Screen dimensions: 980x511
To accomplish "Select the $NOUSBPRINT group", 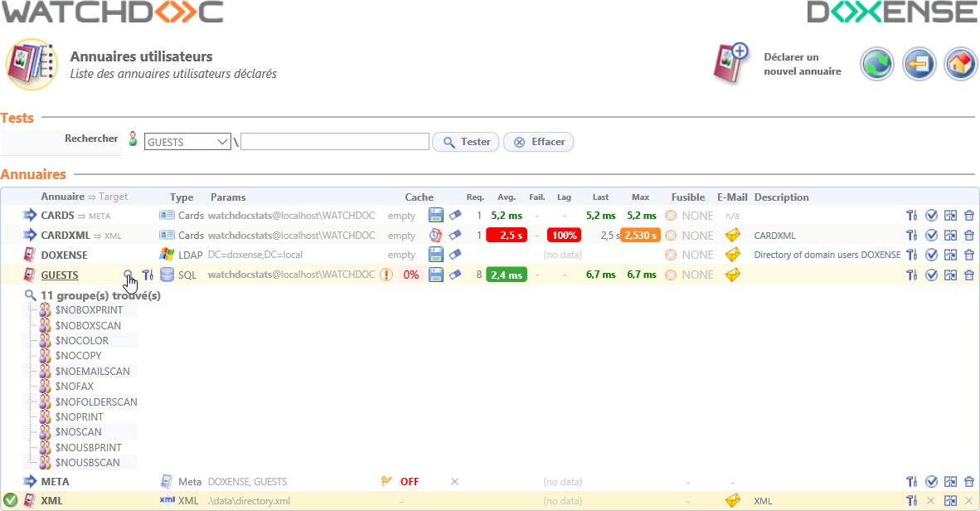I will (88, 448).
